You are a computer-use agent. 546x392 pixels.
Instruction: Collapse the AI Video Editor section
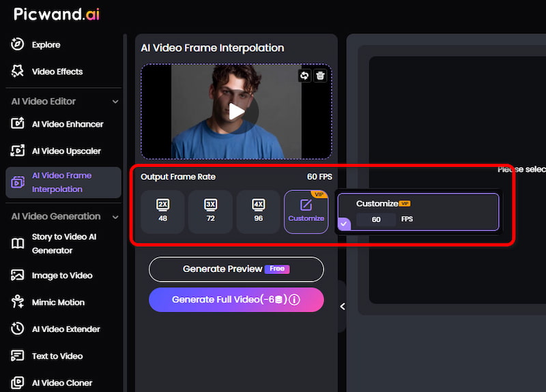pyautogui.click(x=115, y=102)
